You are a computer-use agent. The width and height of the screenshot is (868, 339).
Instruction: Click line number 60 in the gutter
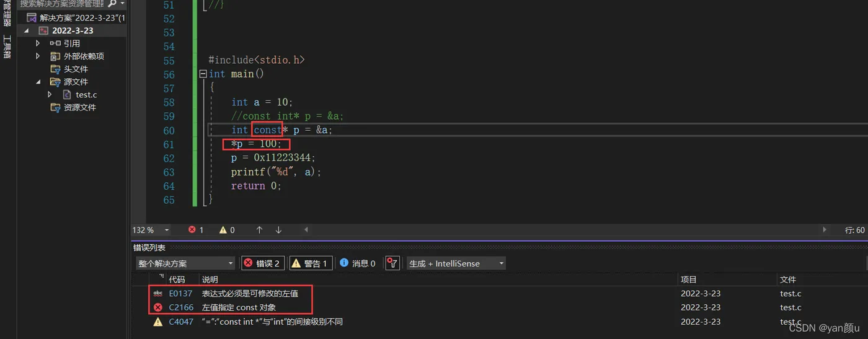(169, 130)
